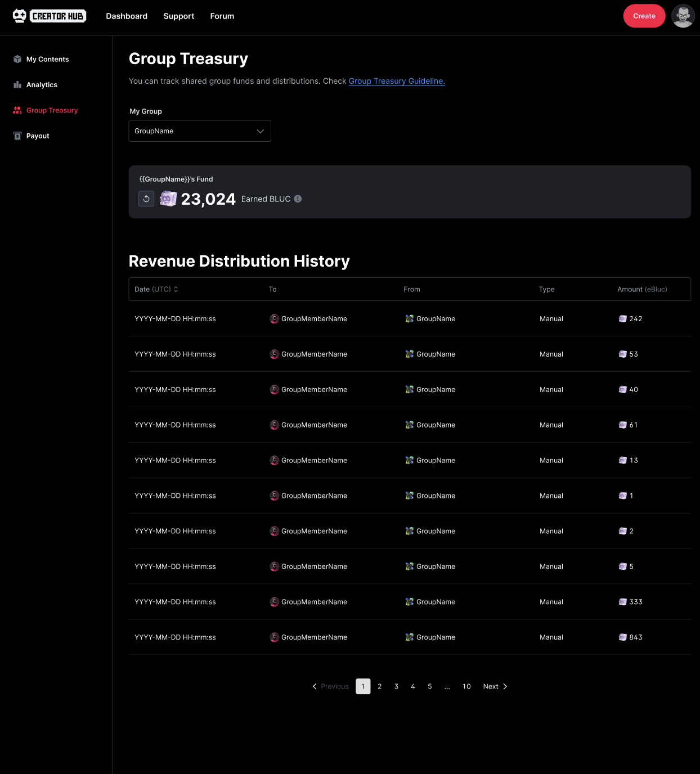The height and width of the screenshot is (774, 700).
Task: Open the Forum menu item
Action: 222,16
